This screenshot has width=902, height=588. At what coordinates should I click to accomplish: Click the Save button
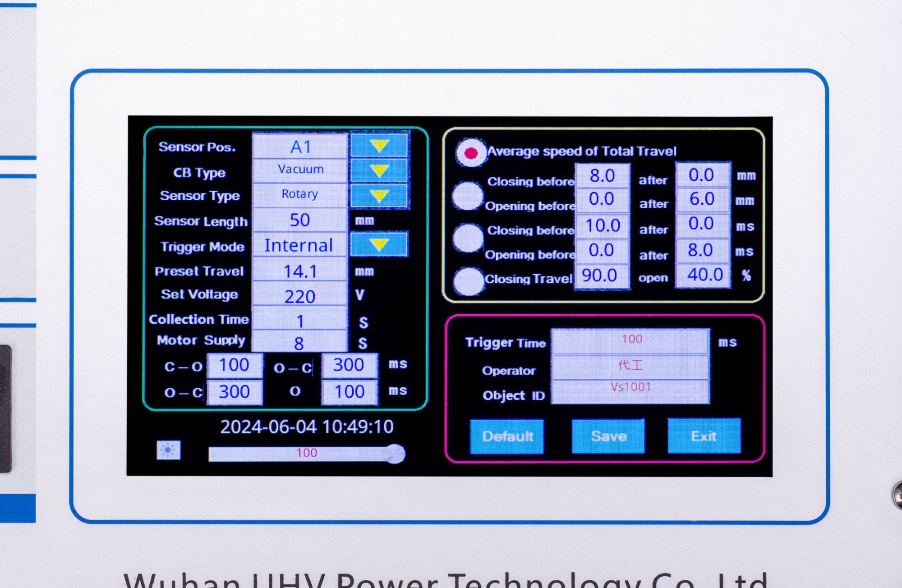tap(608, 436)
